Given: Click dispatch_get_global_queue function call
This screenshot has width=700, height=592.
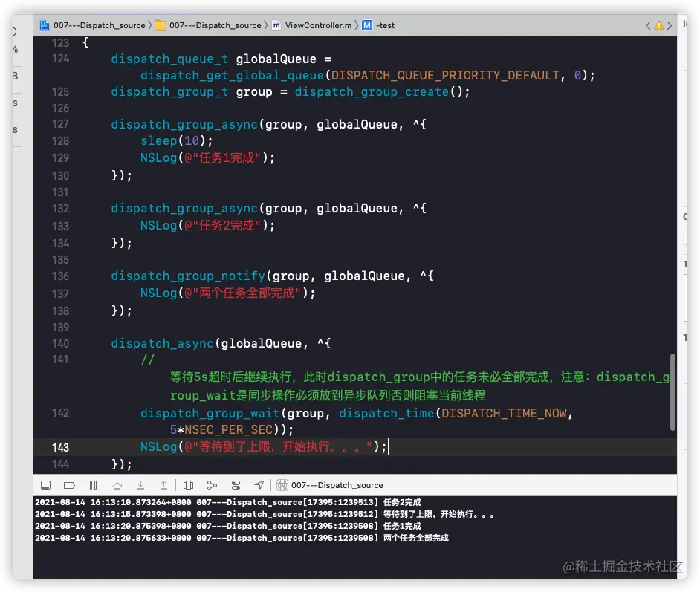Looking at the screenshot, I should point(232,76).
